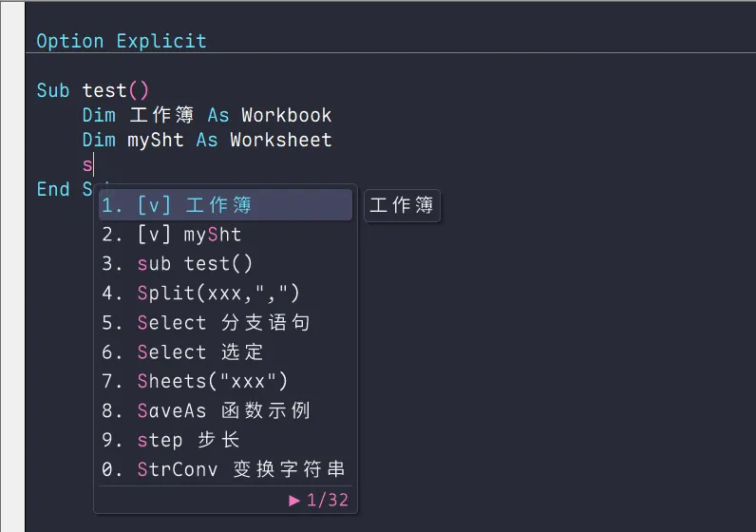This screenshot has width=756, height=532.
Task: Click the "End" keyword below the typed line
Action: coord(53,189)
